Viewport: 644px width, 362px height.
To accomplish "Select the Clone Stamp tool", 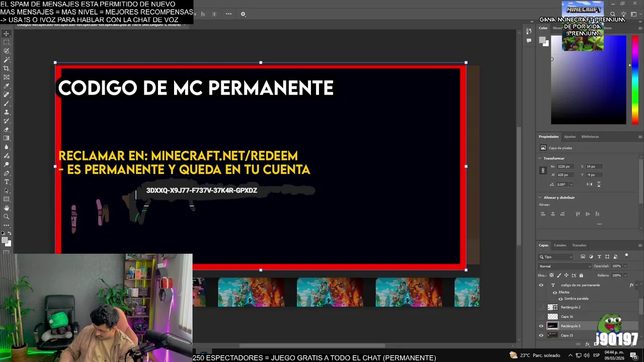I will [7, 112].
